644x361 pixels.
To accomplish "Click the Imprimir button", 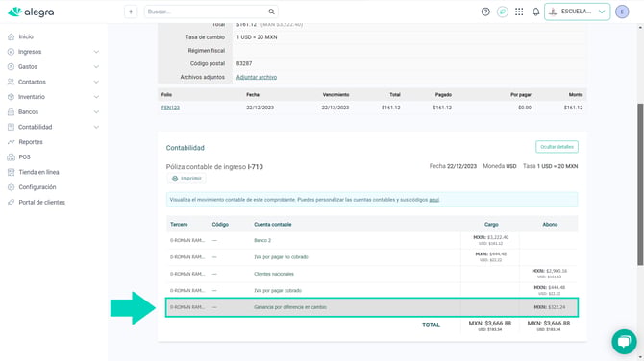I will point(186,179).
